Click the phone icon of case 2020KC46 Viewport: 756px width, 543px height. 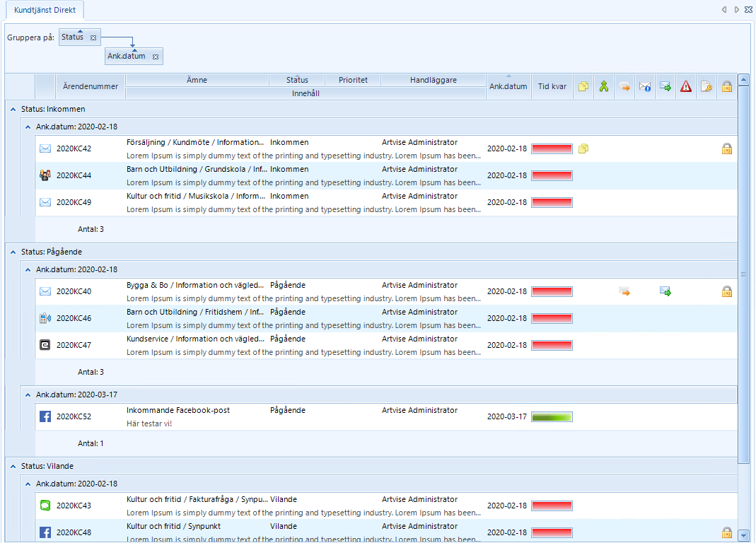click(45, 318)
